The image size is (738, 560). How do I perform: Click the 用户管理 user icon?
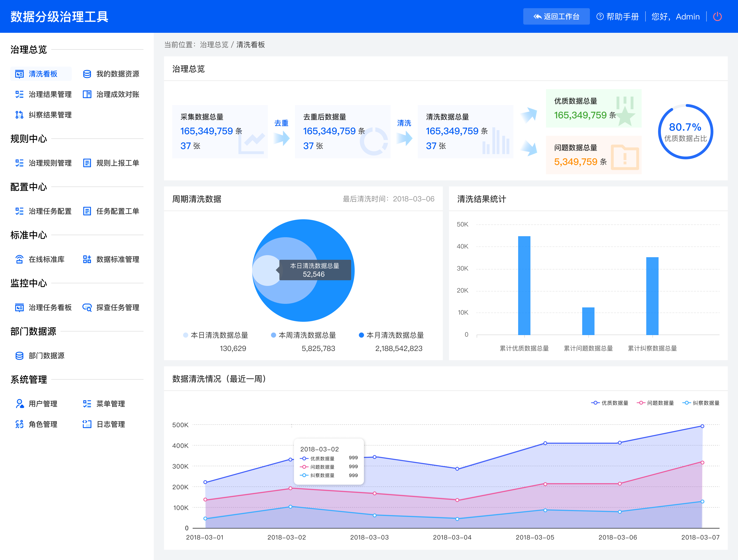click(19, 404)
